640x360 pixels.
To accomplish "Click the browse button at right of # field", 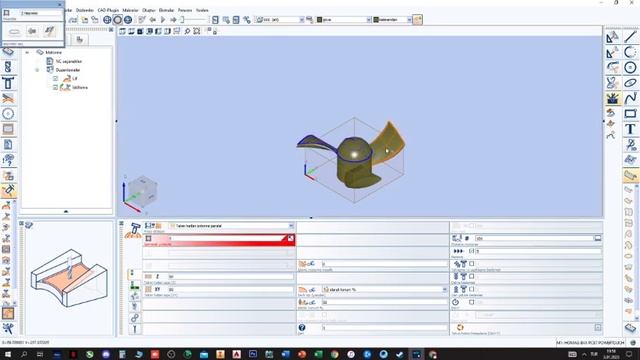I will click(598, 238).
